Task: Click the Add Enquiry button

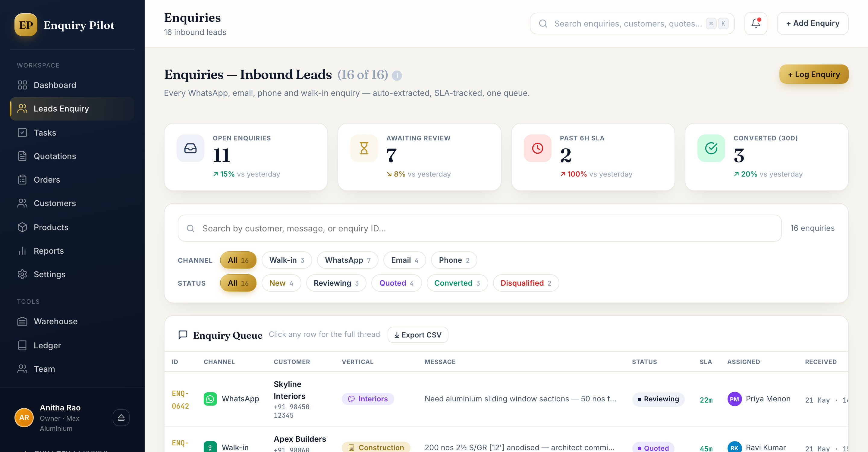Action: click(x=813, y=24)
